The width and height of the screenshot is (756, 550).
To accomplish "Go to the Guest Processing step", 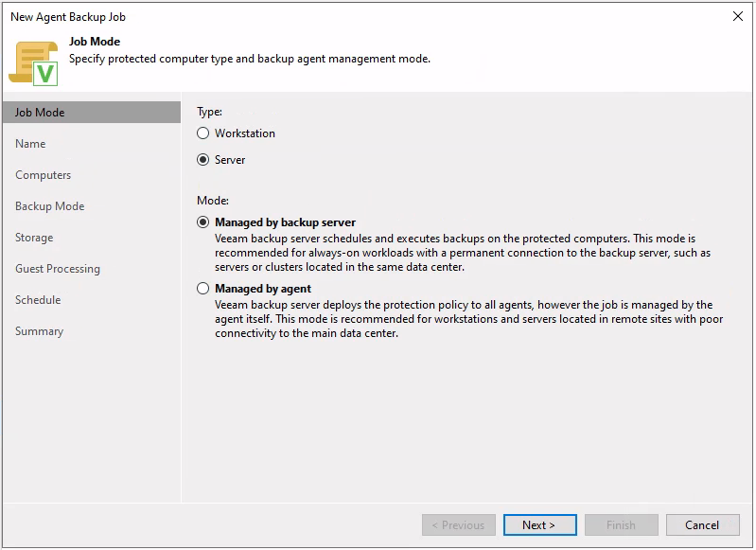I will pyautogui.click(x=58, y=269).
